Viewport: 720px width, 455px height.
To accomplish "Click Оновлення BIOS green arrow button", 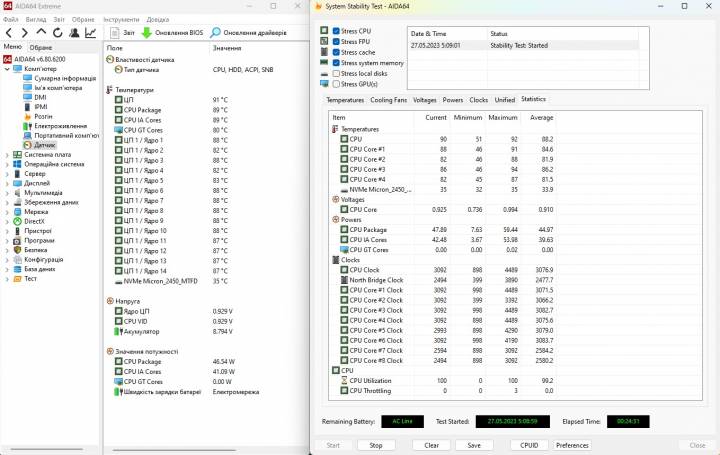I will pos(172,33).
